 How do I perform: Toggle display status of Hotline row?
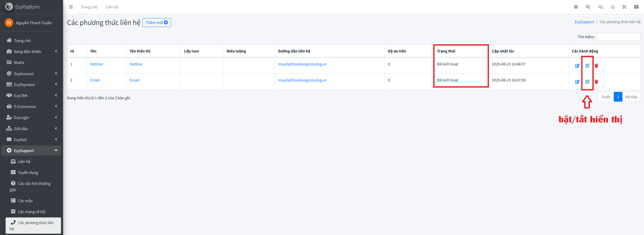point(587,66)
